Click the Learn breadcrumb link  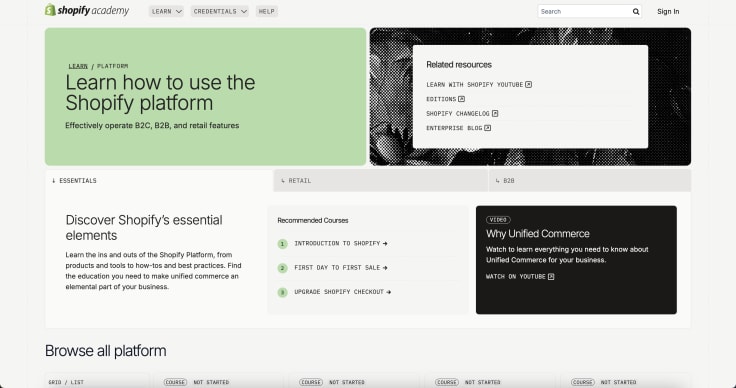(x=78, y=66)
